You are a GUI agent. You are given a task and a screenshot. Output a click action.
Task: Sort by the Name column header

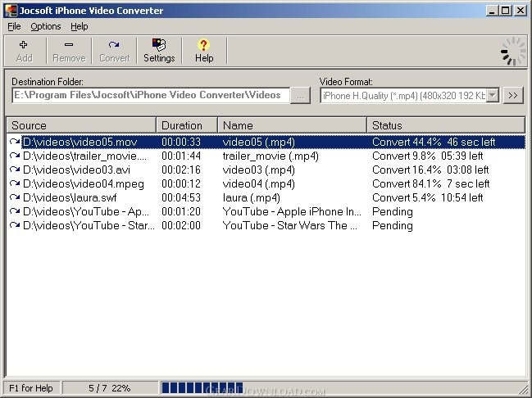point(292,125)
